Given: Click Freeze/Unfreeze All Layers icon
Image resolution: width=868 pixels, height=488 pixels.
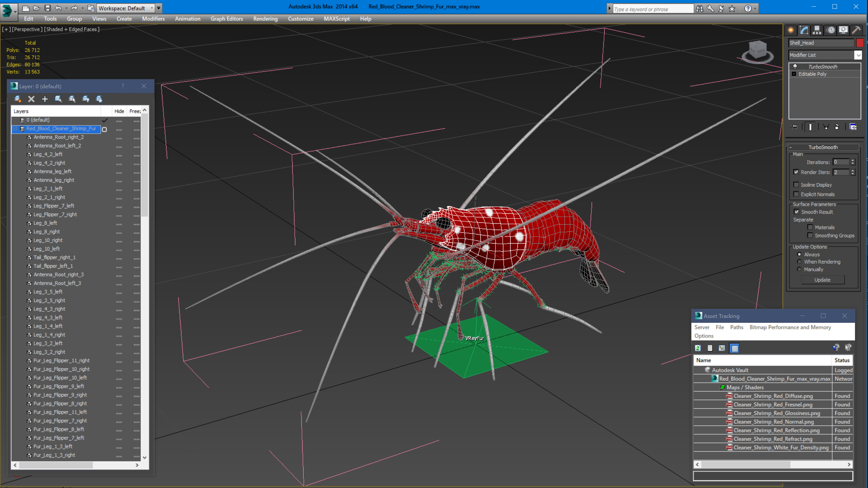Looking at the screenshot, I should click(99, 99).
